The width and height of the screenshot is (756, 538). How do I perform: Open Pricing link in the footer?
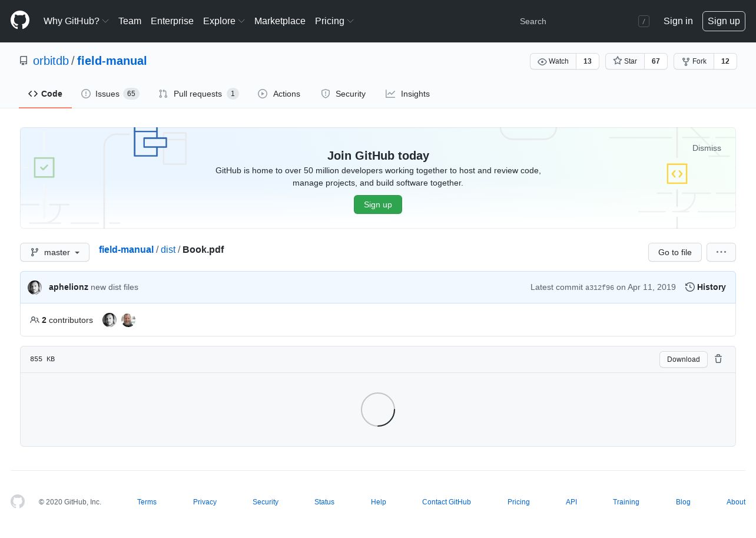click(x=519, y=502)
